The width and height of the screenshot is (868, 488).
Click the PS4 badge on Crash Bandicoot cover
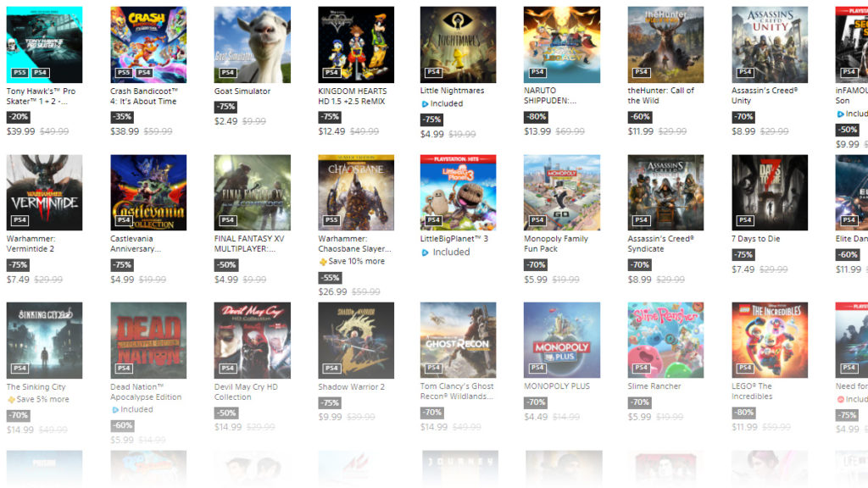144,73
